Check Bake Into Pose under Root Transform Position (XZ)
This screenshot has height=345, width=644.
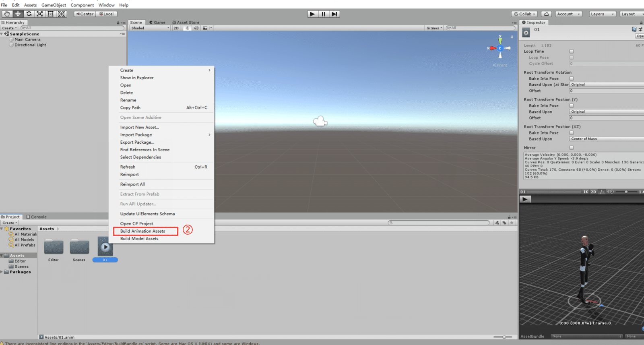pos(572,132)
